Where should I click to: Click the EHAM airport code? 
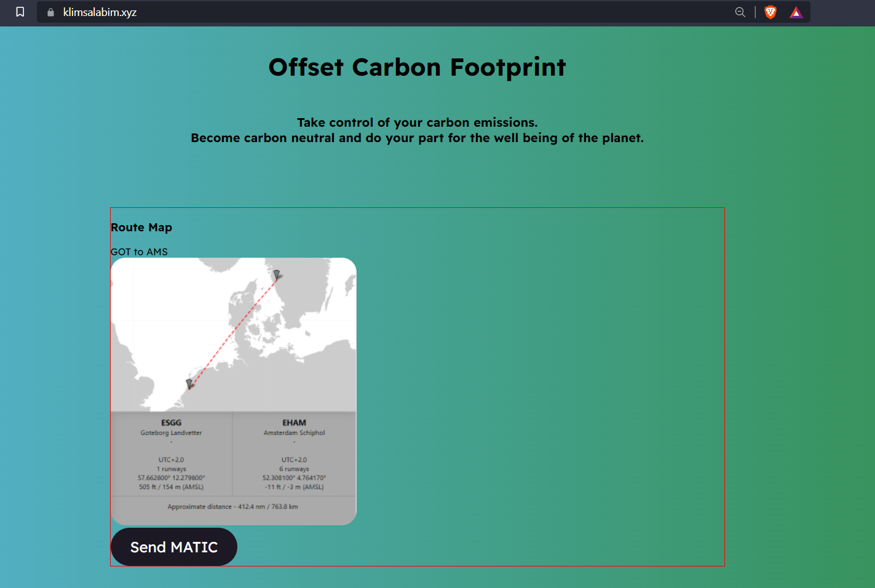(294, 423)
